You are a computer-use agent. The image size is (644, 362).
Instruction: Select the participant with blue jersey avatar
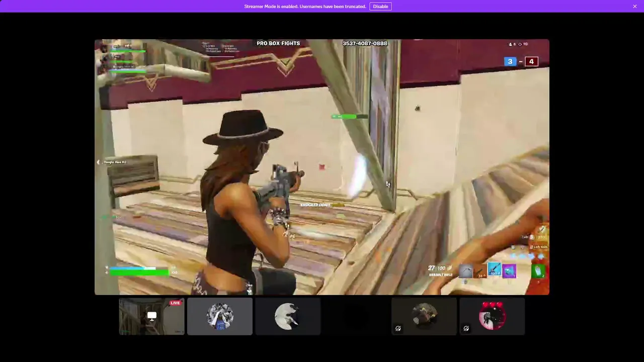coord(220,316)
